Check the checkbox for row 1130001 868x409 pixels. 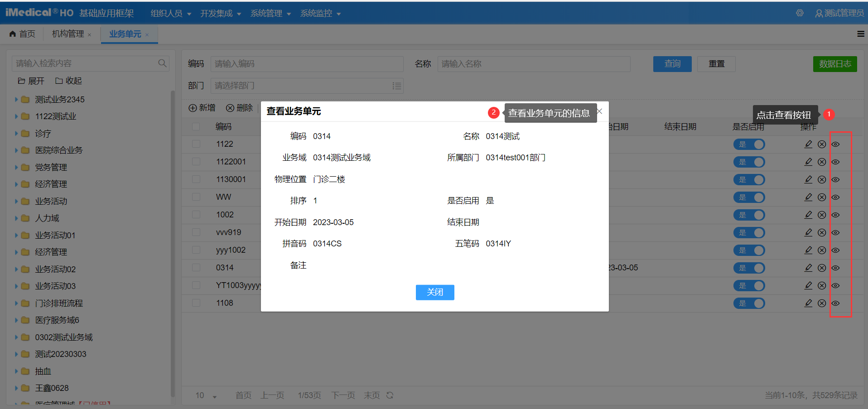click(196, 179)
